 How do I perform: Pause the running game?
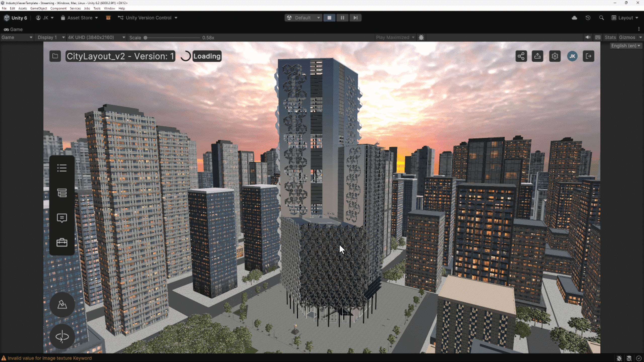tap(342, 18)
